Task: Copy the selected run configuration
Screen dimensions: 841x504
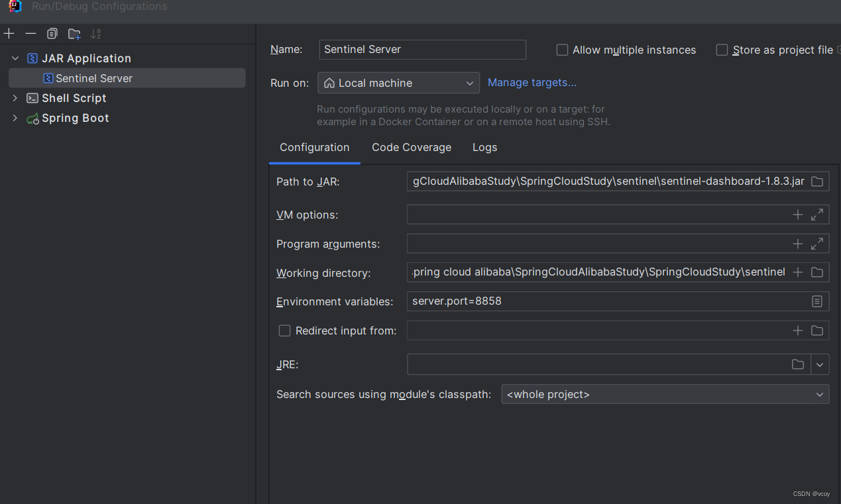Action: (52, 33)
